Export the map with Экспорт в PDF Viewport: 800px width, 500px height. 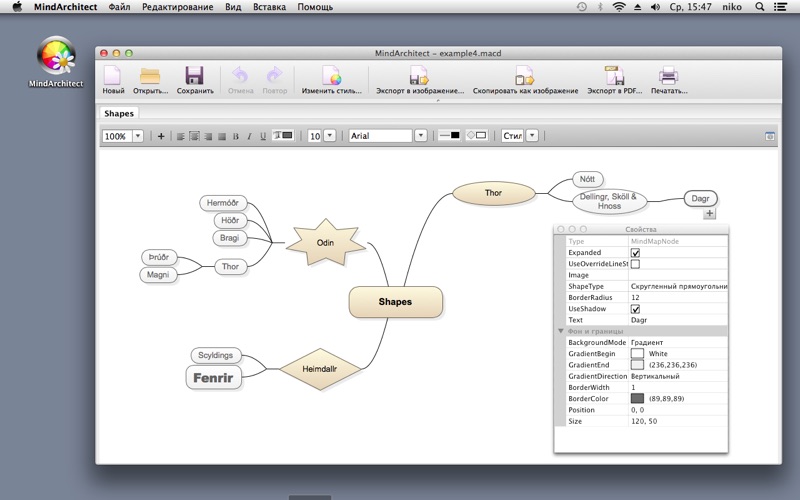click(x=614, y=76)
